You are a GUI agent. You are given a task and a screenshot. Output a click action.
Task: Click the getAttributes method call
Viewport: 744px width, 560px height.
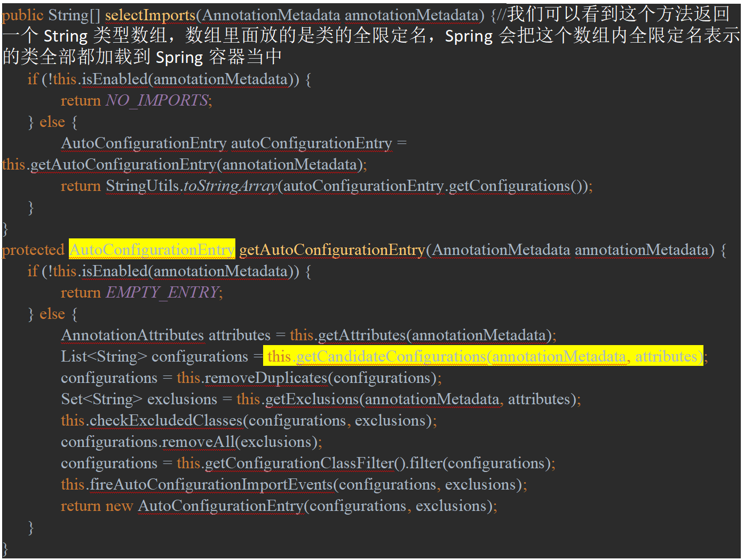[362, 335]
